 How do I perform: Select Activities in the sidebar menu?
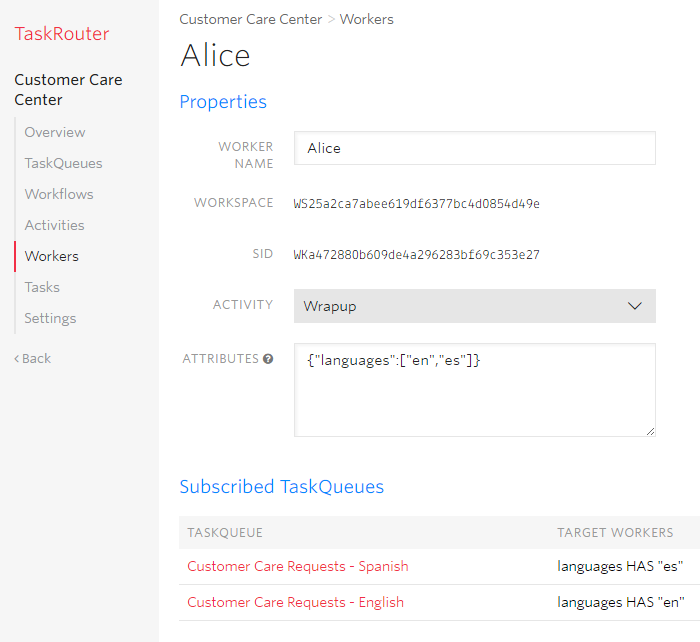(x=54, y=225)
